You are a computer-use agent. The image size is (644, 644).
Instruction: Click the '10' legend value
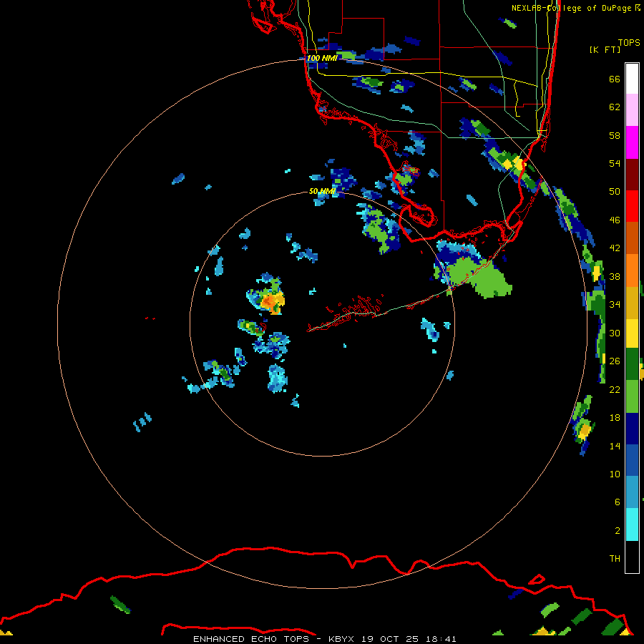pos(615,474)
